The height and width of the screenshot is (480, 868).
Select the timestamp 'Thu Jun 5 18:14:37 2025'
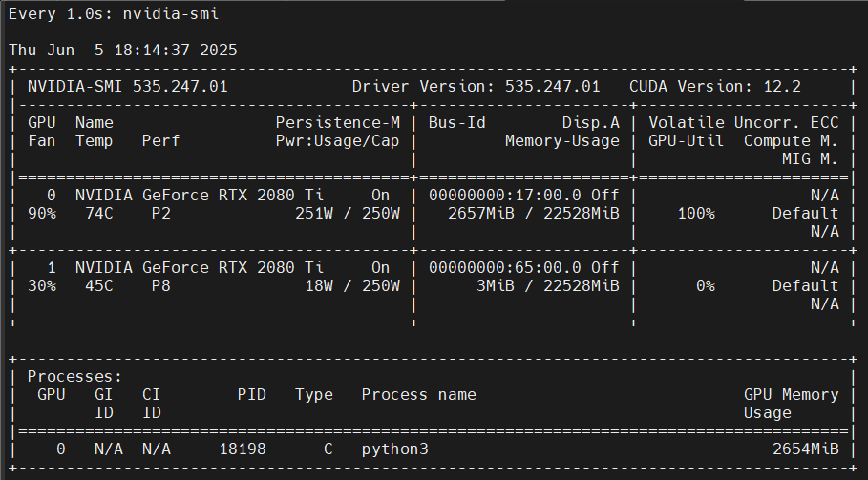click(x=123, y=51)
